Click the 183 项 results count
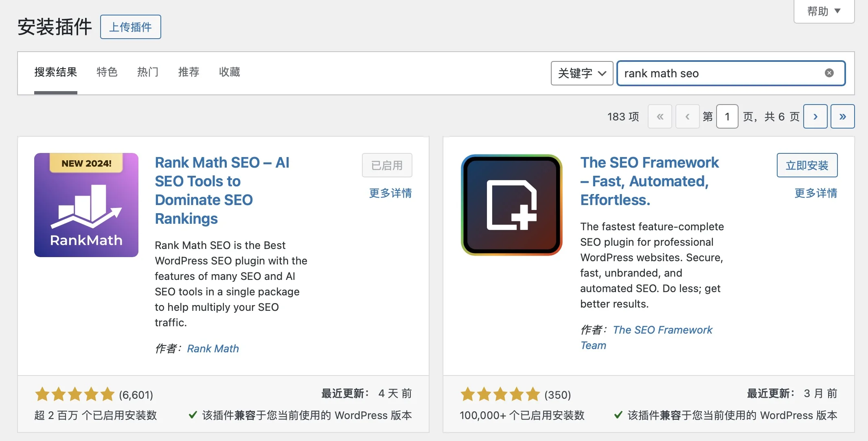 (x=623, y=117)
